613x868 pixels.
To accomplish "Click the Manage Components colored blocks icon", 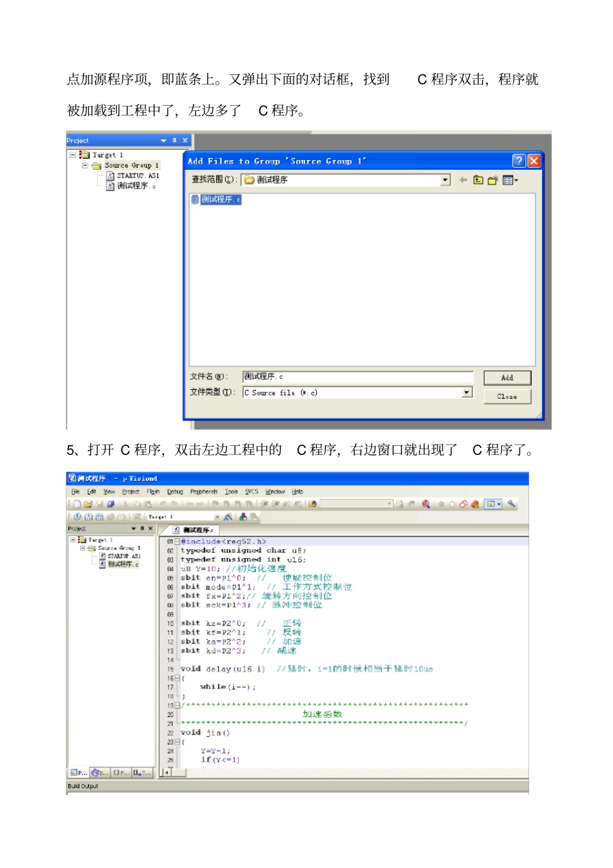I will tap(243, 517).
